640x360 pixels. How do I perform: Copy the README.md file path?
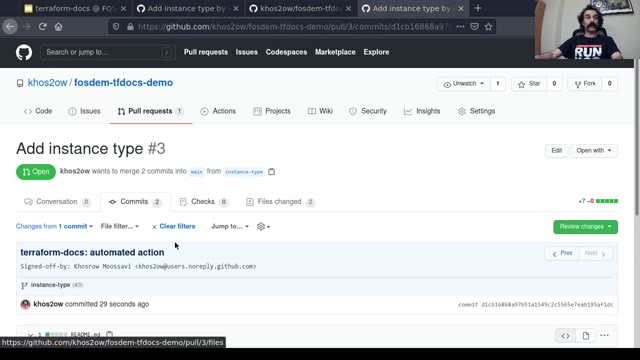(x=109, y=335)
